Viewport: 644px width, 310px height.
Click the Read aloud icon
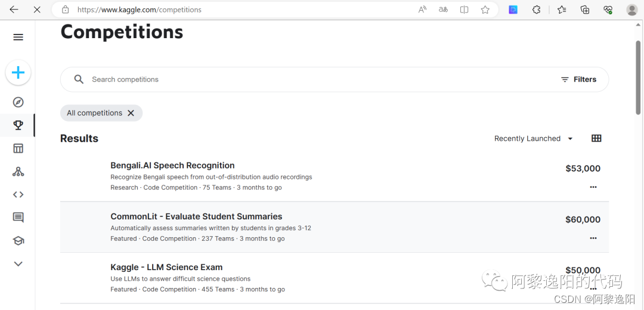coord(422,10)
